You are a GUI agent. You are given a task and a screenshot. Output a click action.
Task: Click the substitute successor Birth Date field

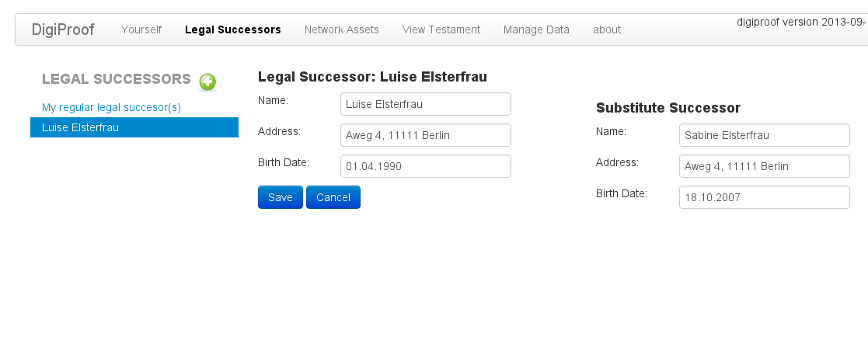click(x=765, y=197)
